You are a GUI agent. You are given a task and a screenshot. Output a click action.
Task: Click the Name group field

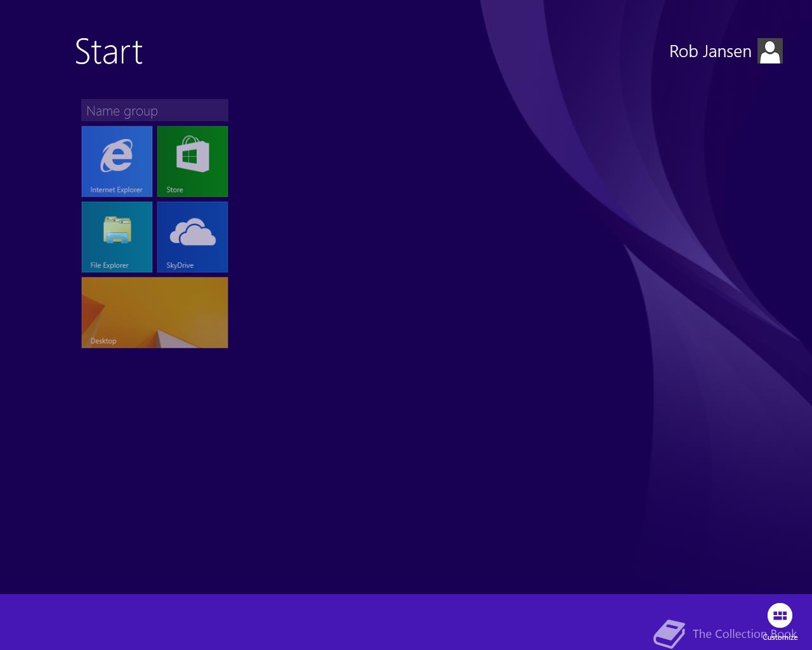(x=155, y=110)
